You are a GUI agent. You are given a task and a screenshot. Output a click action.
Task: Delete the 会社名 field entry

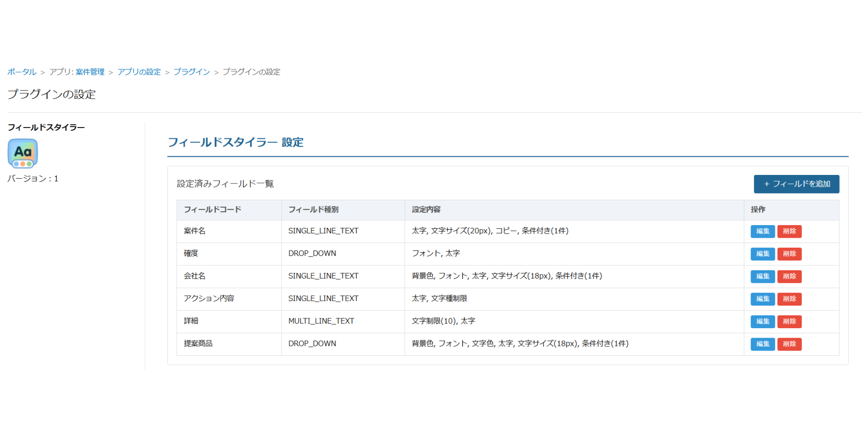[x=789, y=276]
